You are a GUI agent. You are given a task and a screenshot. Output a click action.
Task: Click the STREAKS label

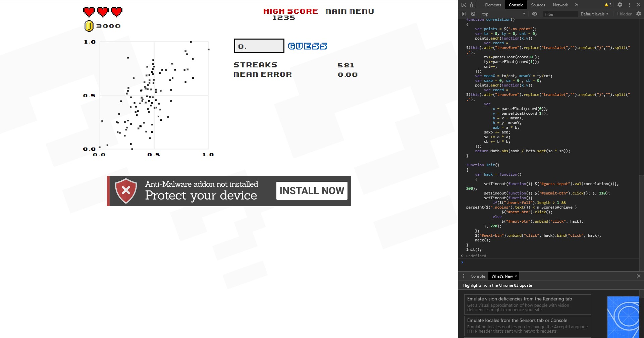tap(255, 65)
